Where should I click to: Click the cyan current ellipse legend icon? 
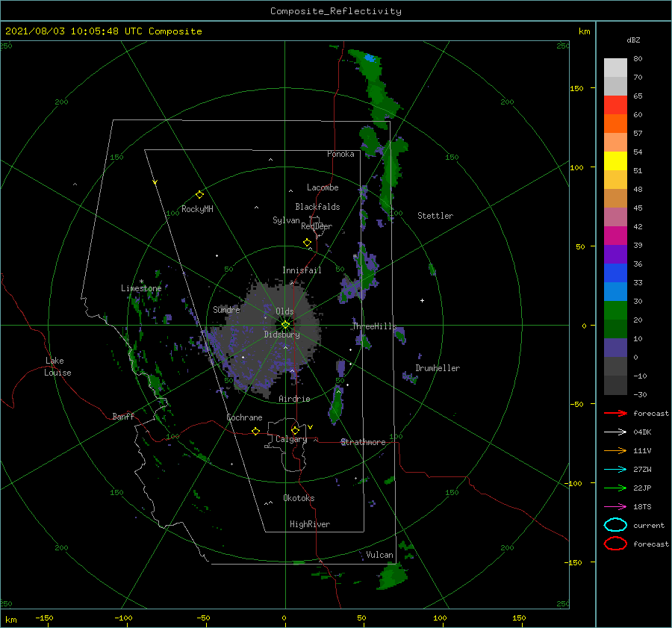[615, 525]
